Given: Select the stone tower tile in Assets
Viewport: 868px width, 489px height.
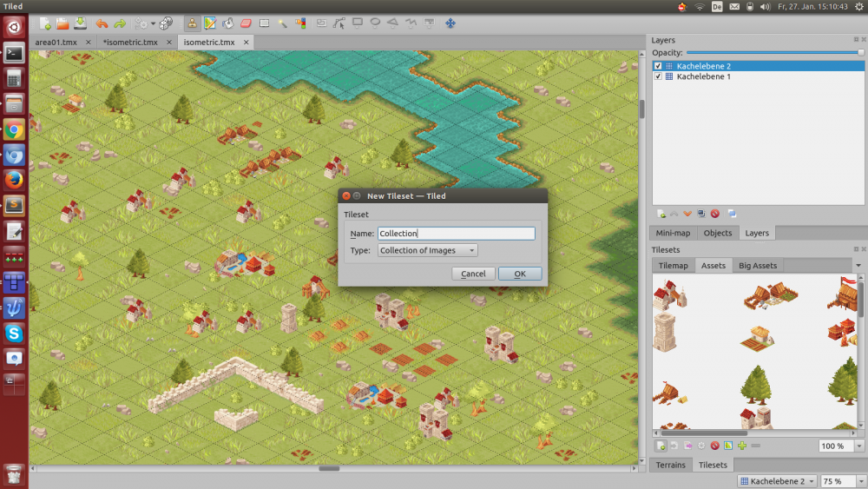Looking at the screenshot, I should (x=664, y=333).
